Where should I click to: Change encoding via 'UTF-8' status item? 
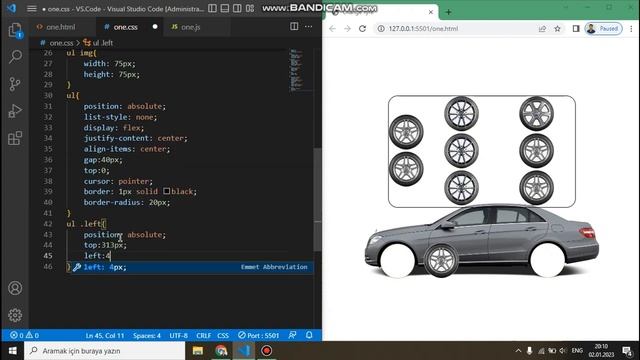(x=178, y=336)
